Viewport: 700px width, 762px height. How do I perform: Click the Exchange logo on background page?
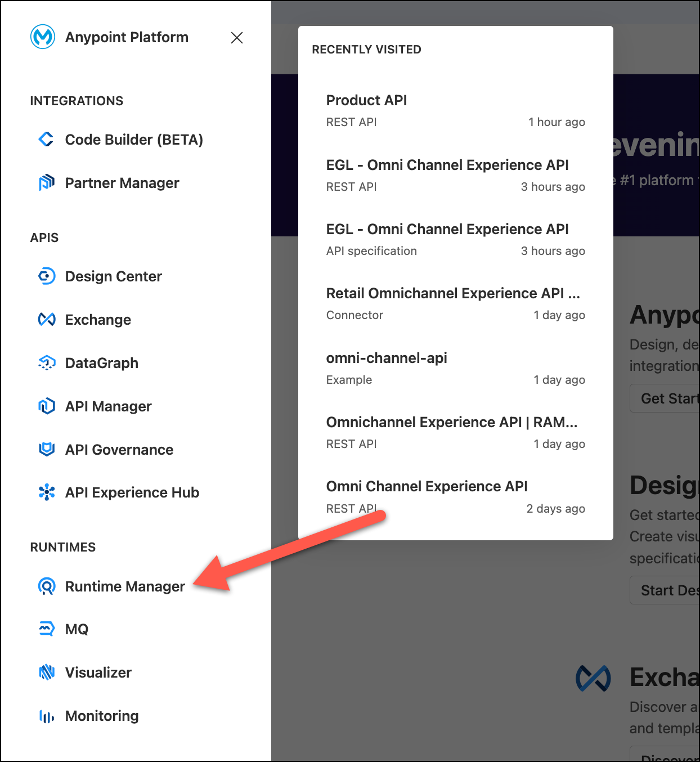point(593,678)
